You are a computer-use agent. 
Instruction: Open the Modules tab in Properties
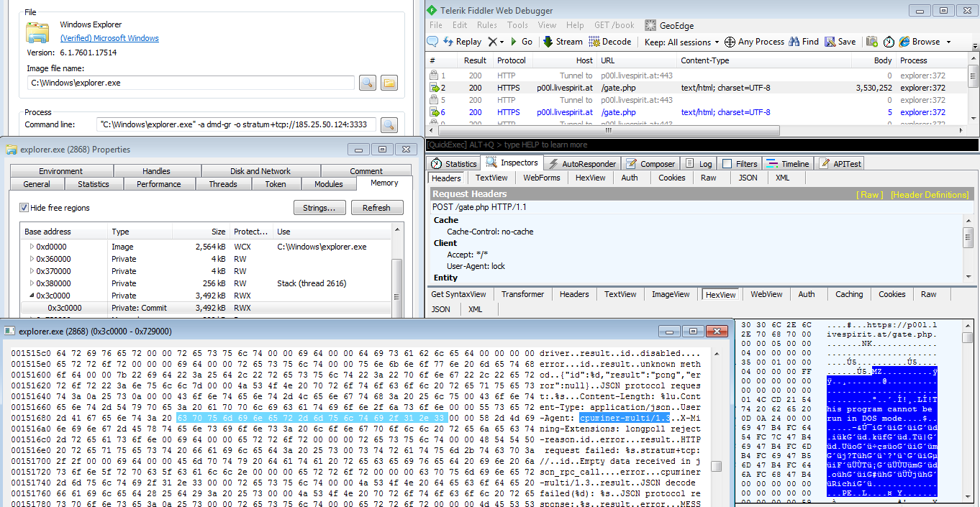tap(329, 184)
